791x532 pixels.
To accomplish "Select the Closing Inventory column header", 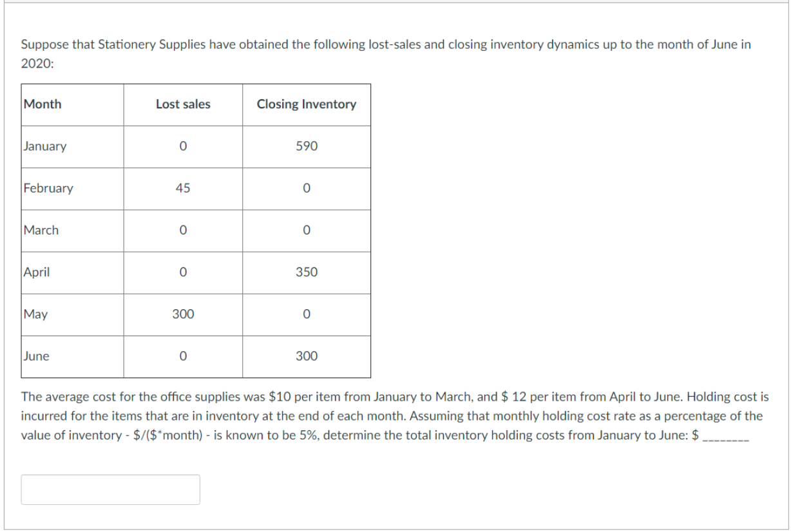I will (307, 104).
